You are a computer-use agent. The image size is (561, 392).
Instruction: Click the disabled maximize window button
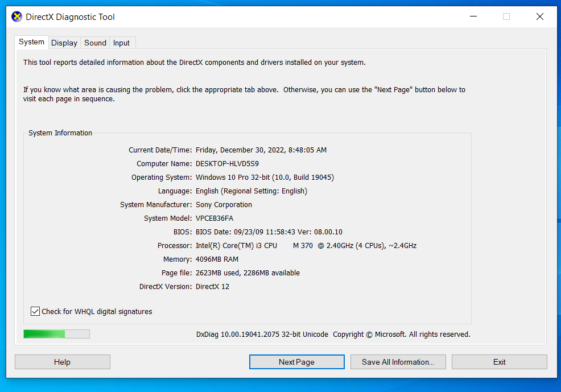coord(506,16)
